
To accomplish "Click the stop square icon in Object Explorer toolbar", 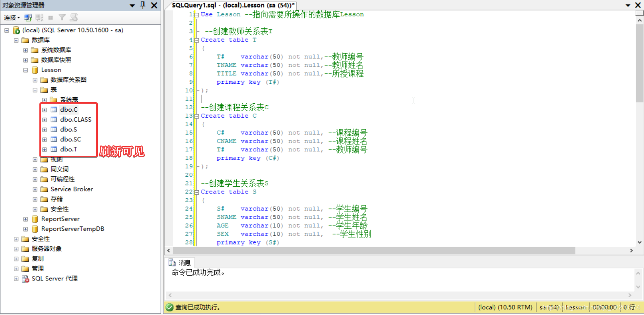I will pyautogui.click(x=51, y=17).
